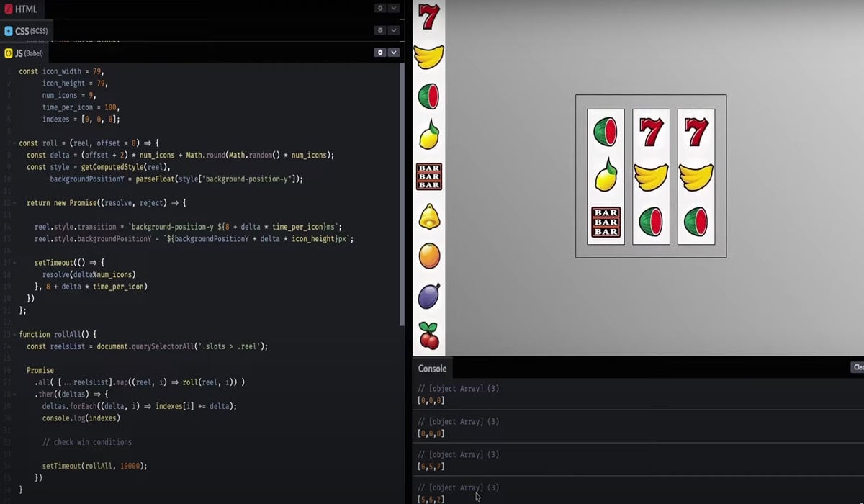
Task: Click the orange in the sprite strip
Action: pyautogui.click(x=429, y=256)
